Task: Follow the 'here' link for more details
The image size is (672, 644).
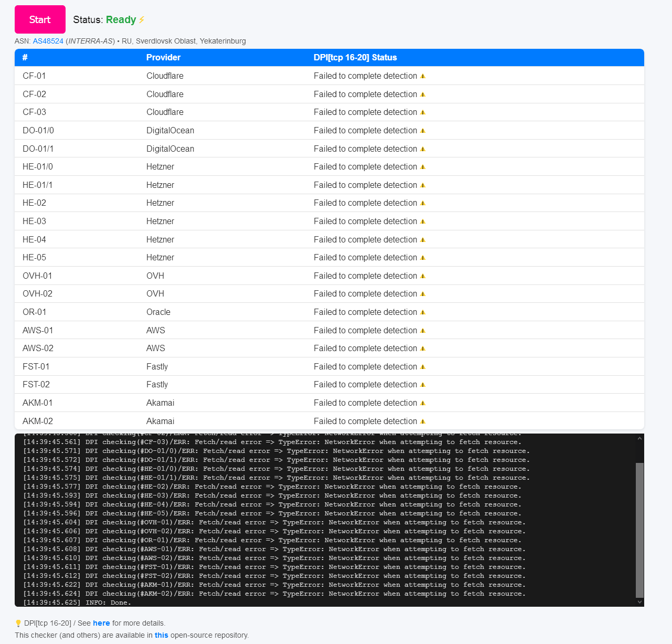Action: [101, 623]
